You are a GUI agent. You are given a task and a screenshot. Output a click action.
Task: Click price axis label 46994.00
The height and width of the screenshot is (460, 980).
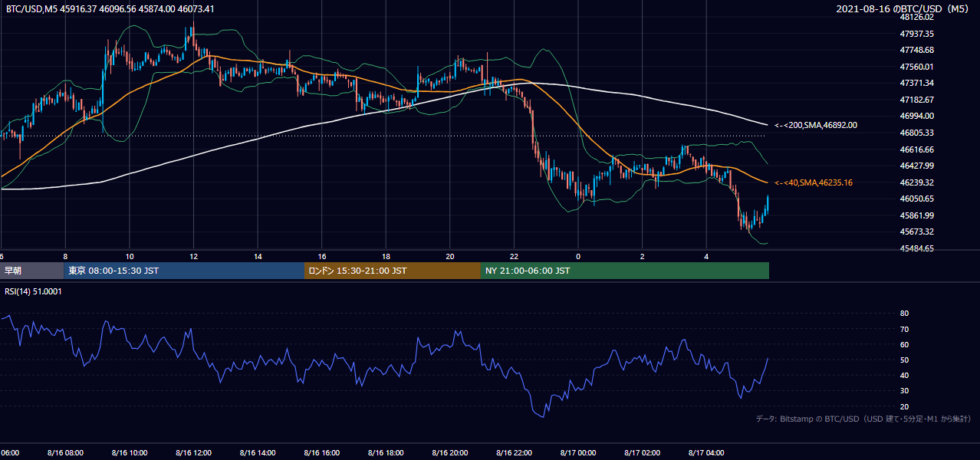click(916, 116)
